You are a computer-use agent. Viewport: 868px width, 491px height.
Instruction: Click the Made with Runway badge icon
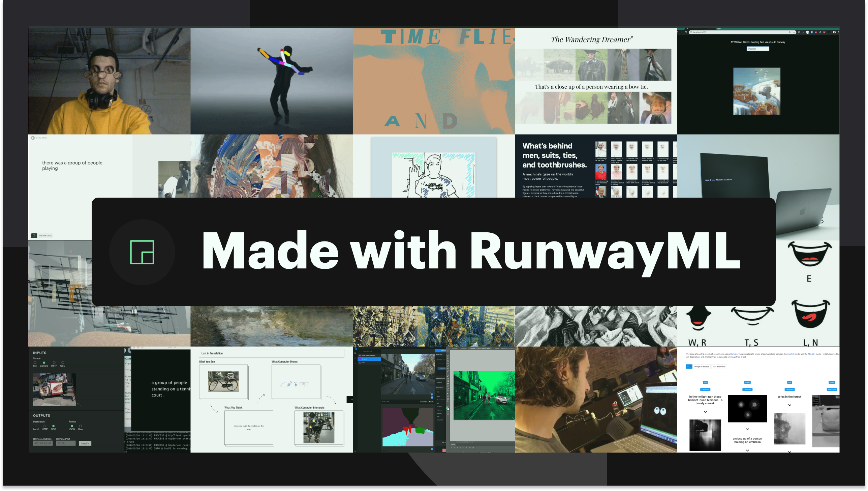(x=34, y=236)
